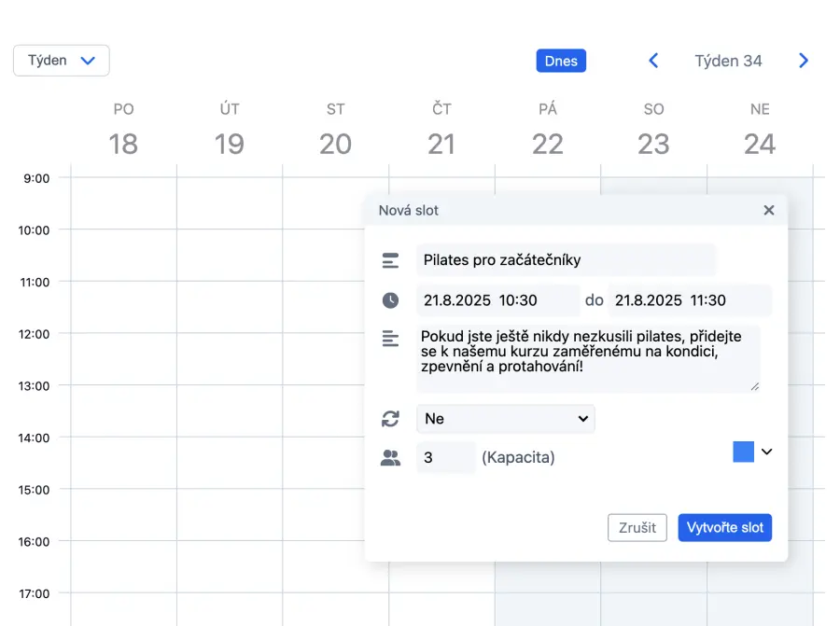Click the capacity number field
Image resolution: width=840 pixels, height=626 pixels.
tap(445, 458)
